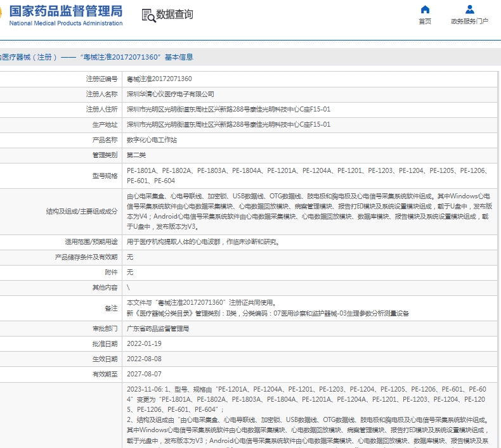Viewport: 501px width, 448px height.
Task: Select the 注册人名称 label cell
Action: pos(61,94)
